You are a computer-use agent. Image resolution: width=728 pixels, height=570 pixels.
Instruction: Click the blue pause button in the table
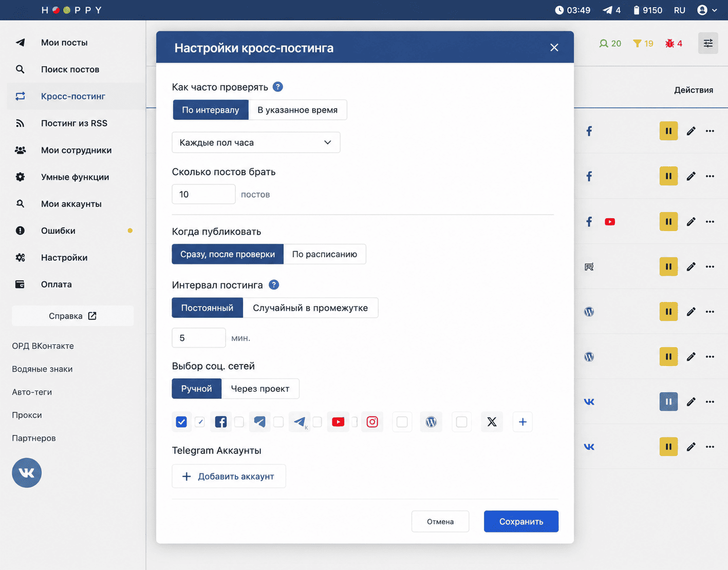(x=668, y=402)
